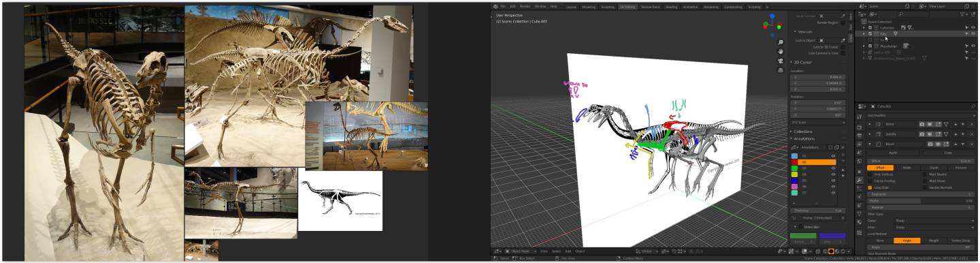The width and height of the screenshot is (980, 263).
Task: Expand the Onion Skin section
Action: click(x=796, y=226)
